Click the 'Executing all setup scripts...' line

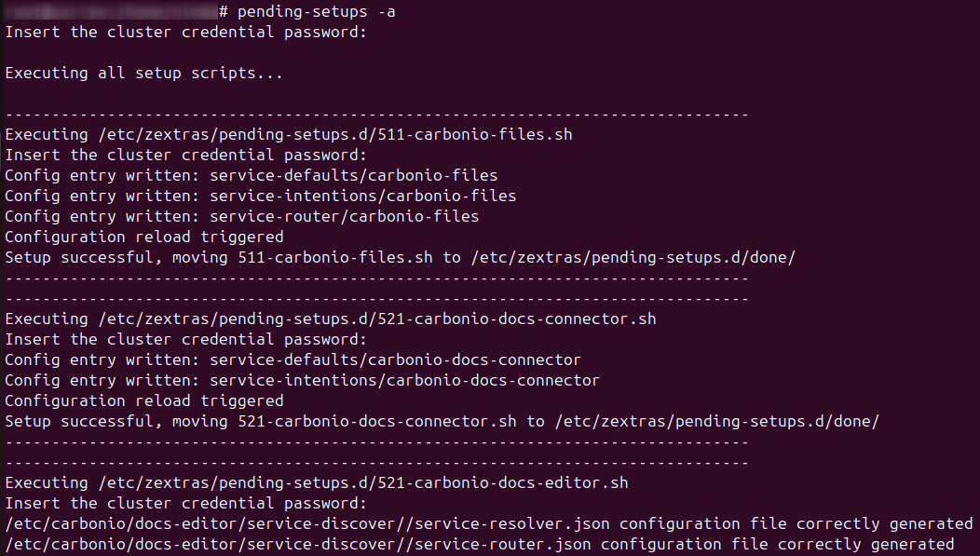pyautogui.click(x=143, y=73)
